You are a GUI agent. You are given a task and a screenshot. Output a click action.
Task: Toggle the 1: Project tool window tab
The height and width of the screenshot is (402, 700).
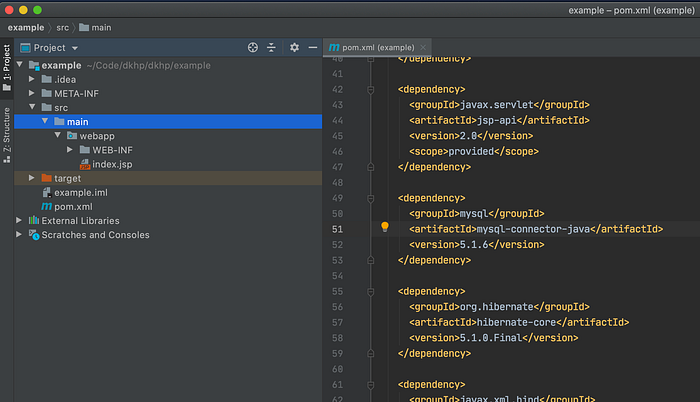point(7,67)
